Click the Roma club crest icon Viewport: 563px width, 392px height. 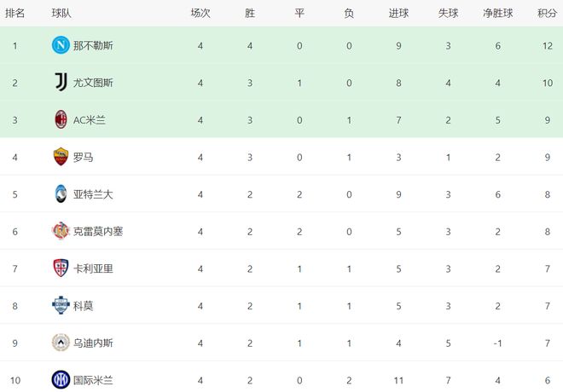(x=61, y=157)
